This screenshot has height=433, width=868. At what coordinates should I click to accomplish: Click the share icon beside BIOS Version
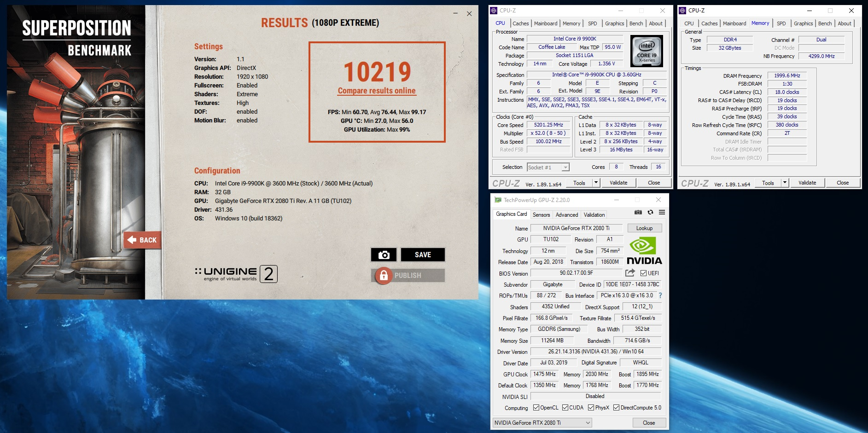tap(630, 273)
